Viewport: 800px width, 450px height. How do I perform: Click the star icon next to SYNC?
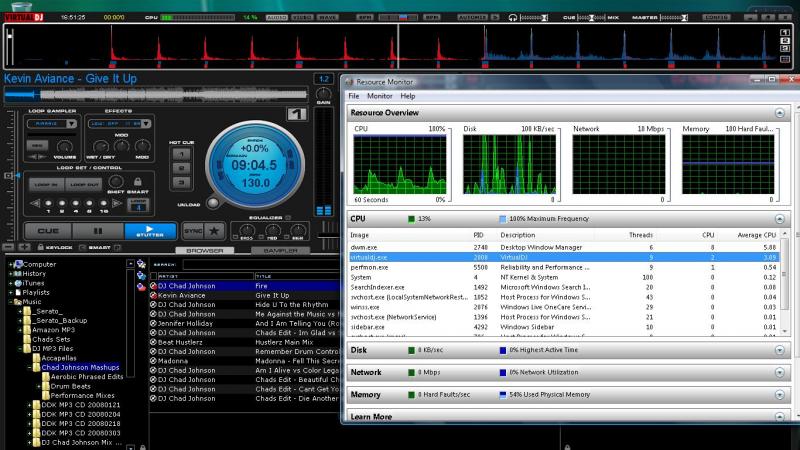click(x=214, y=231)
